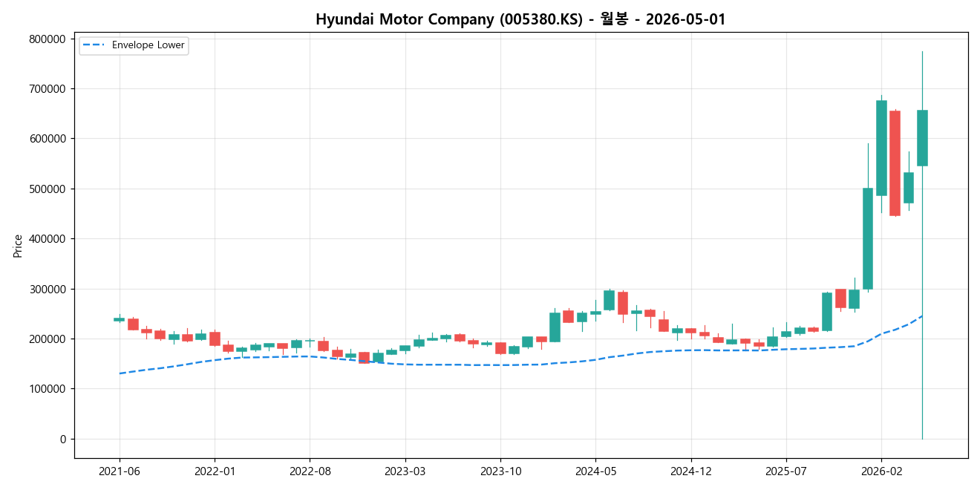
Task: Click the 2022-08 x-axis date label
Action: [x=310, y=471]
